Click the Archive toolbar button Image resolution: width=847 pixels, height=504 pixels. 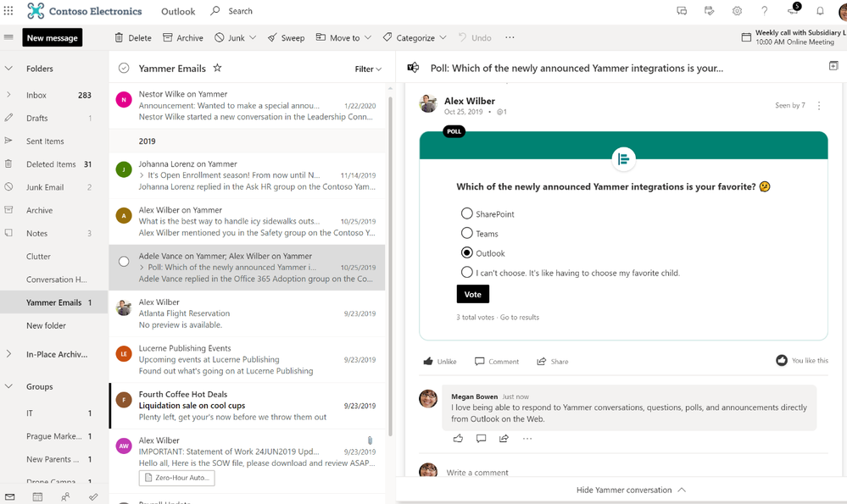pos(183,38)
